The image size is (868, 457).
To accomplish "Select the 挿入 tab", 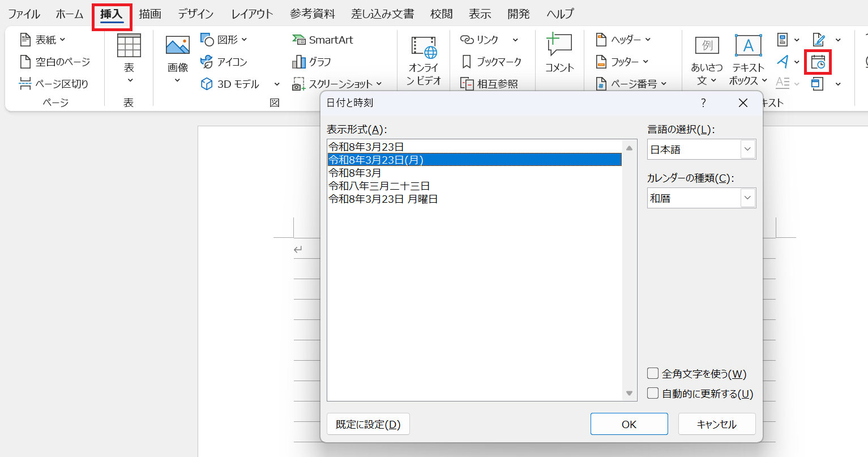I will click(112, 15).
